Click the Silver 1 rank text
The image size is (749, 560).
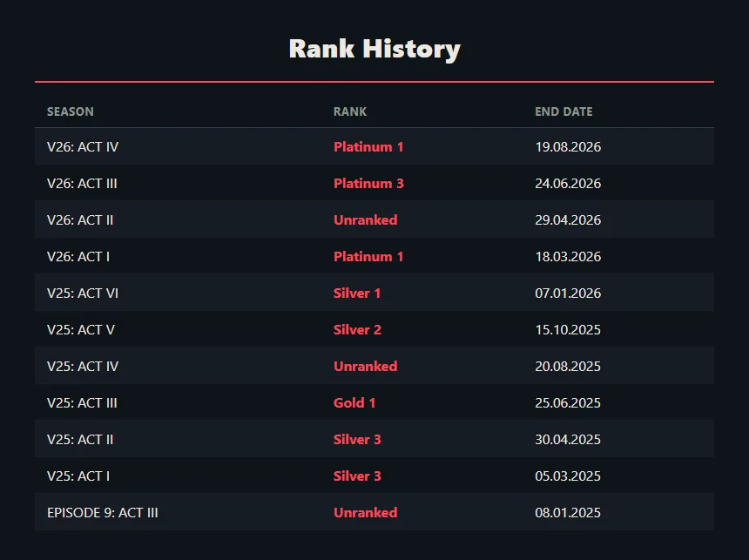pyautogui.click(x=357, y=293)
